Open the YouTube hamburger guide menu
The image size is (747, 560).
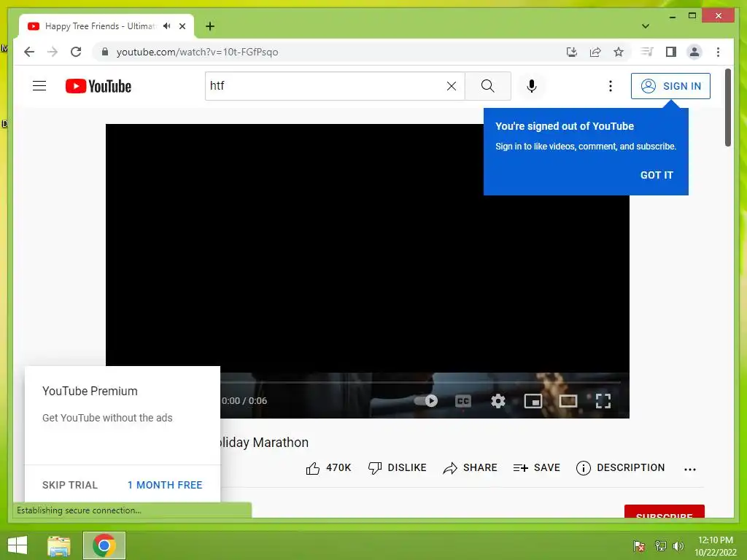(39, 86)
